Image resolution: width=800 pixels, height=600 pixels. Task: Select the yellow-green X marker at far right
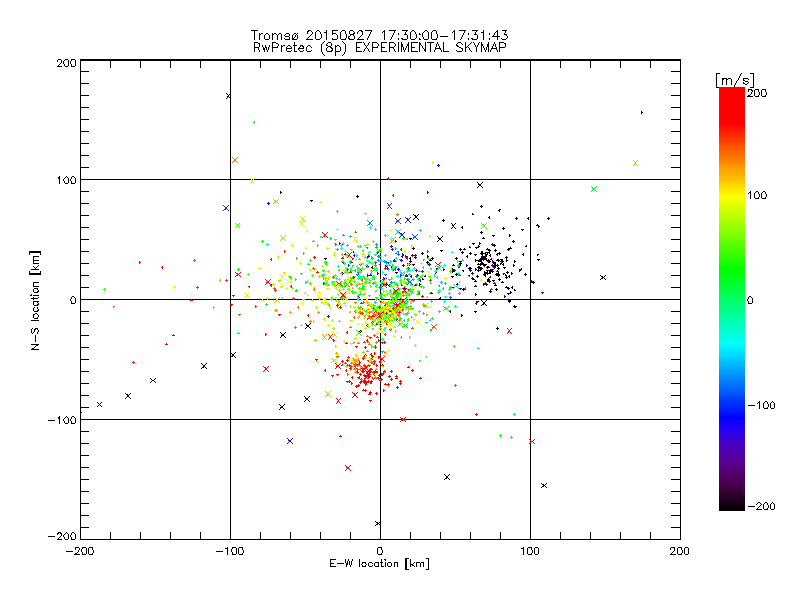(635, 163)
